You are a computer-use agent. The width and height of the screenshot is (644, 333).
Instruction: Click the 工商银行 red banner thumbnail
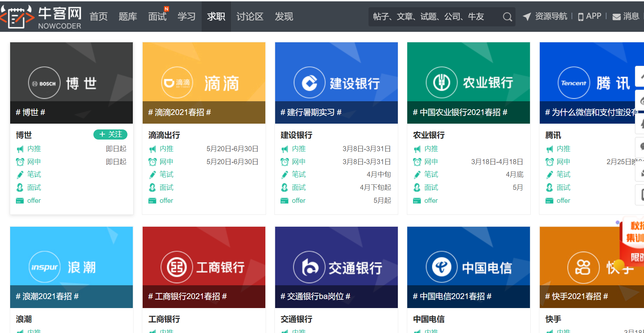tap(204, 267)
